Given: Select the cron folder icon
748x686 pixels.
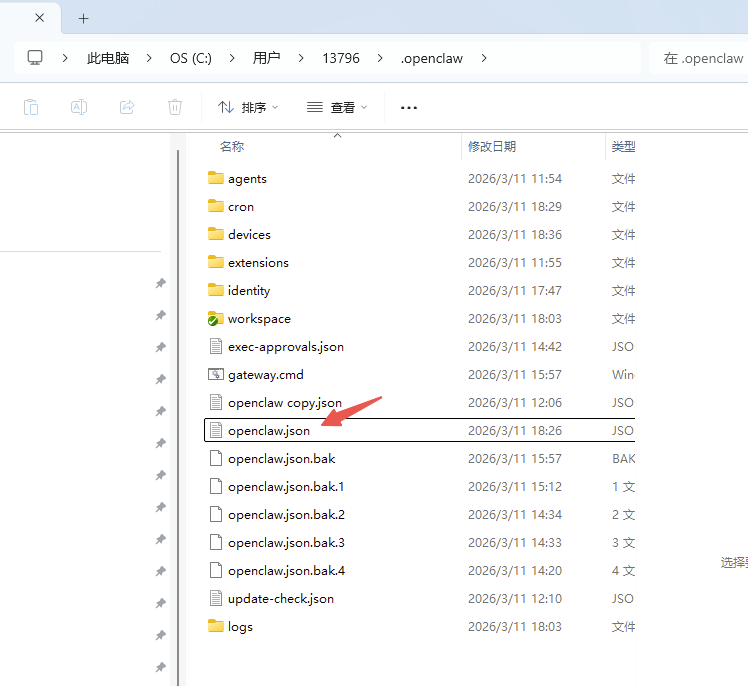Looking at the screenshot, I should [216, 206].
